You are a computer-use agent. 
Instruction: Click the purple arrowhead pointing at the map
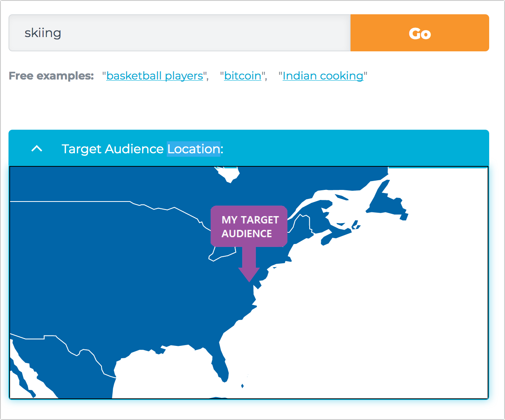249,274
